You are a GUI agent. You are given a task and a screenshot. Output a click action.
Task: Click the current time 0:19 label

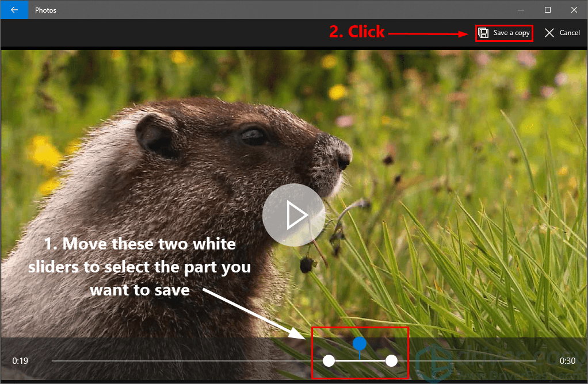coord(20,361)
